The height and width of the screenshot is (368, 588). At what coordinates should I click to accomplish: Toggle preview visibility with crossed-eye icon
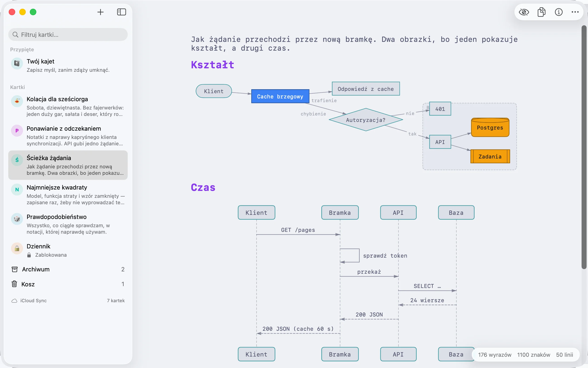[524, 12]
